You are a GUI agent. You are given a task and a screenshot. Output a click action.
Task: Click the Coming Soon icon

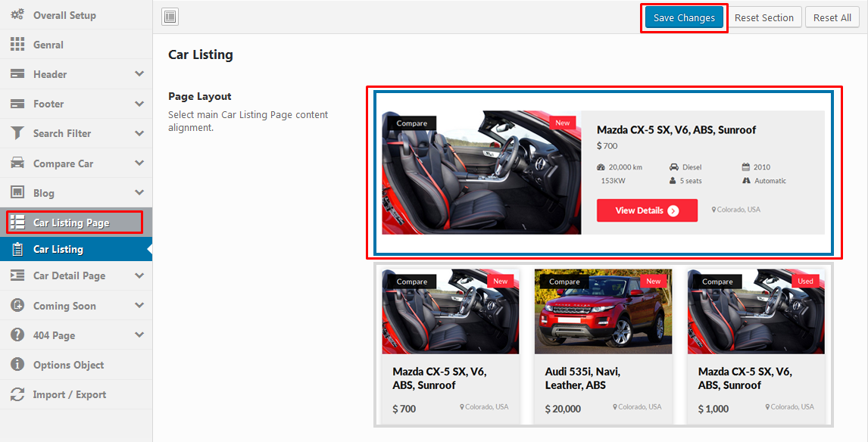[17, 305]
